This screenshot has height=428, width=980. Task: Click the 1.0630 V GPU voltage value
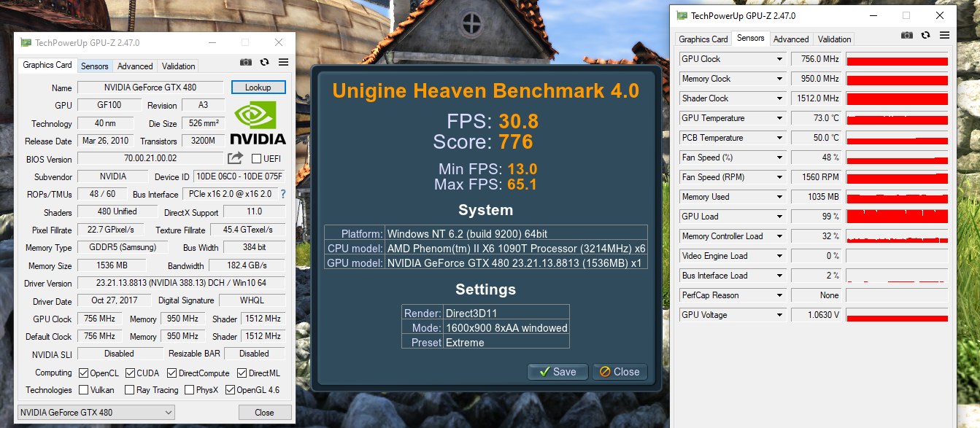pos(817,315)
